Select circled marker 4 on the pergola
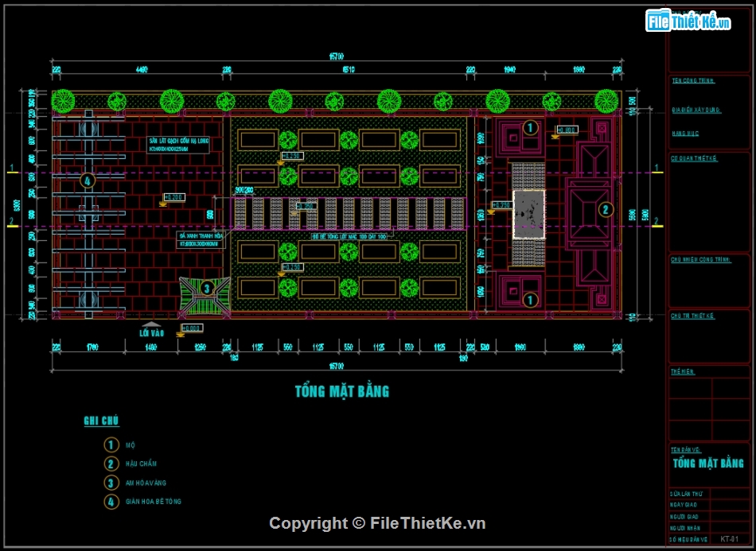Screen dimensions: 756x551 click(88, 180)
